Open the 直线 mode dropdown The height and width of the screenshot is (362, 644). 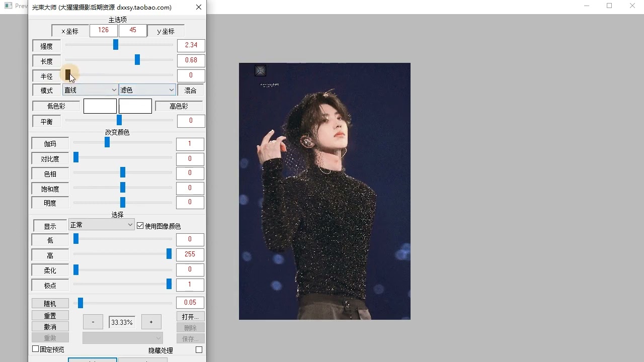tap(91, 90)
